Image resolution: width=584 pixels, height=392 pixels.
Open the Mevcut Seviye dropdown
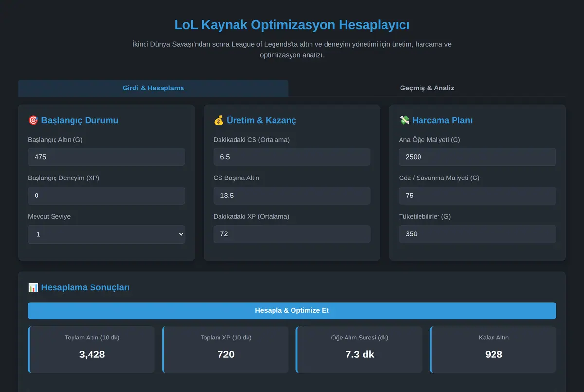[107, 234]
